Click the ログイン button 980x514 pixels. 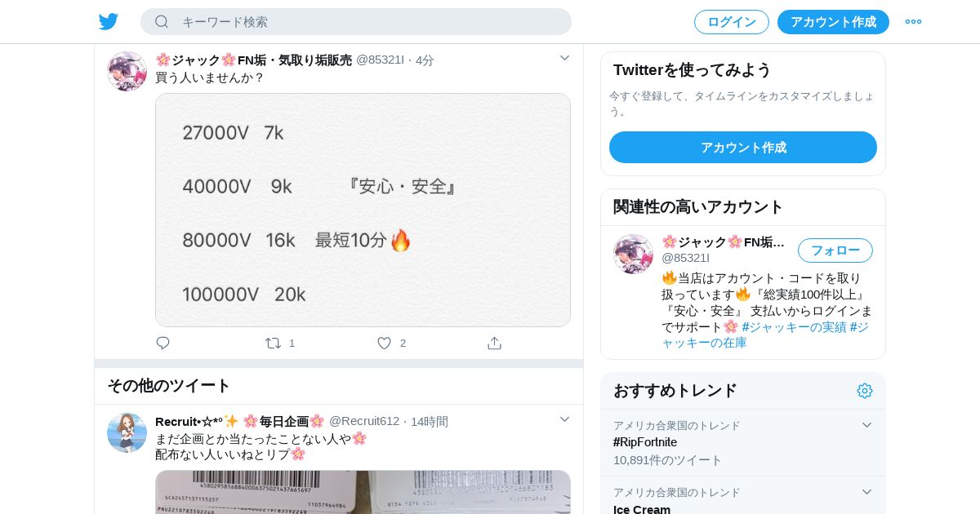[732, 22]
